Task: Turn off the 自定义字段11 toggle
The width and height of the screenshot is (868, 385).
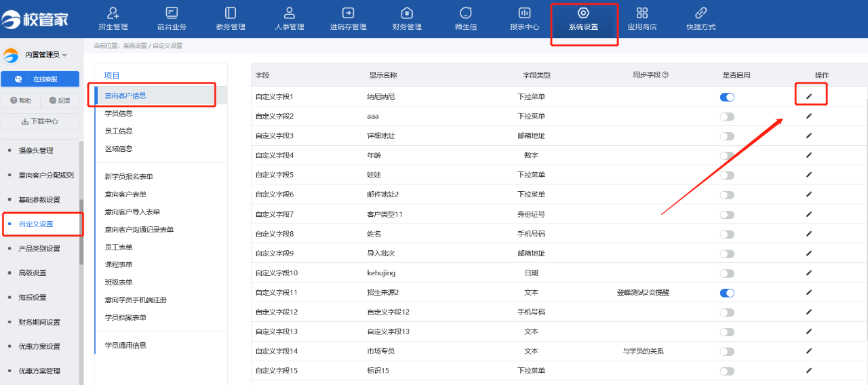Action: [727, 293]
